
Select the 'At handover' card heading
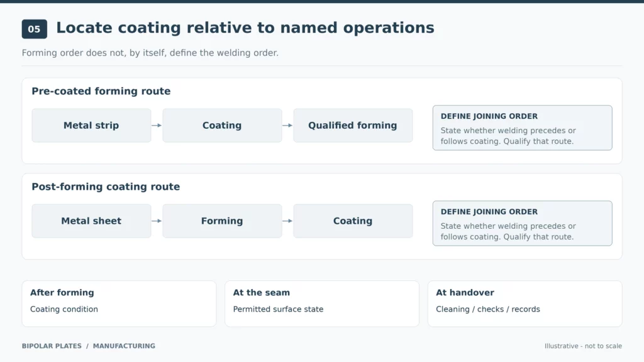pos(465,293)
